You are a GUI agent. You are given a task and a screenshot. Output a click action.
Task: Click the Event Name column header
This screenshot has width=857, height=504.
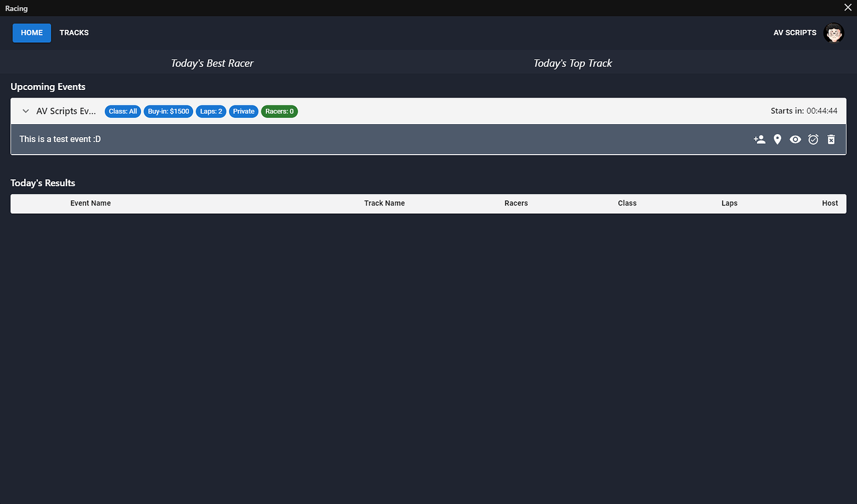click(x=91, y=203)
